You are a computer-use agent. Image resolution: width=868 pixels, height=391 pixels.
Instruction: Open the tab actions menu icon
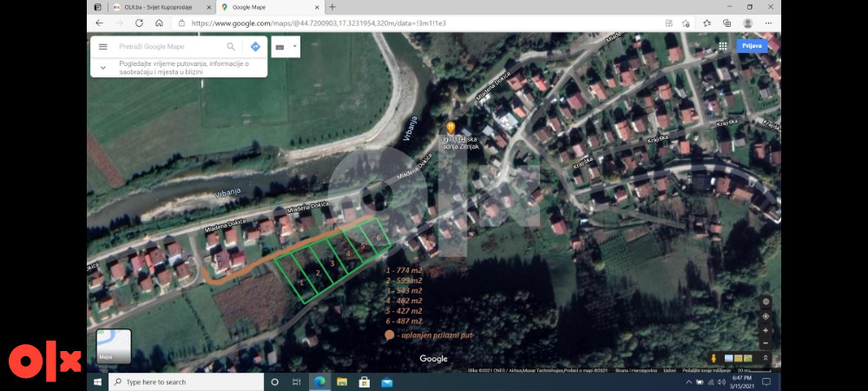[98, 7]
